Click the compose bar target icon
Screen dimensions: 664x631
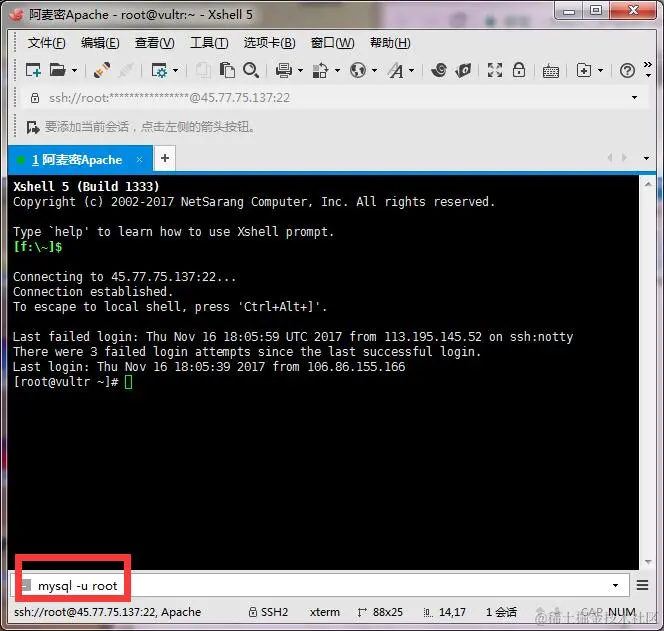[x=26, y=585]
